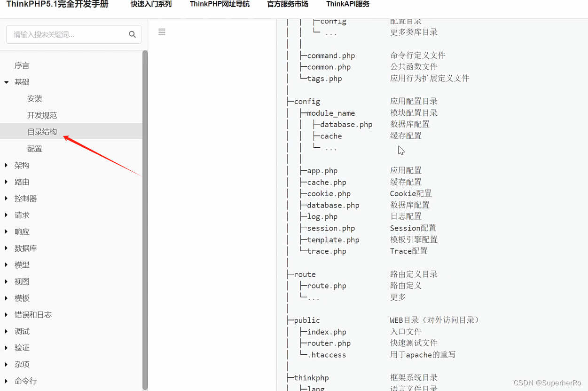This screenshot has width=588, height=391.
Task: Click the thinkphp directory text
Action: pyautogui.click(x=311, y=378)
